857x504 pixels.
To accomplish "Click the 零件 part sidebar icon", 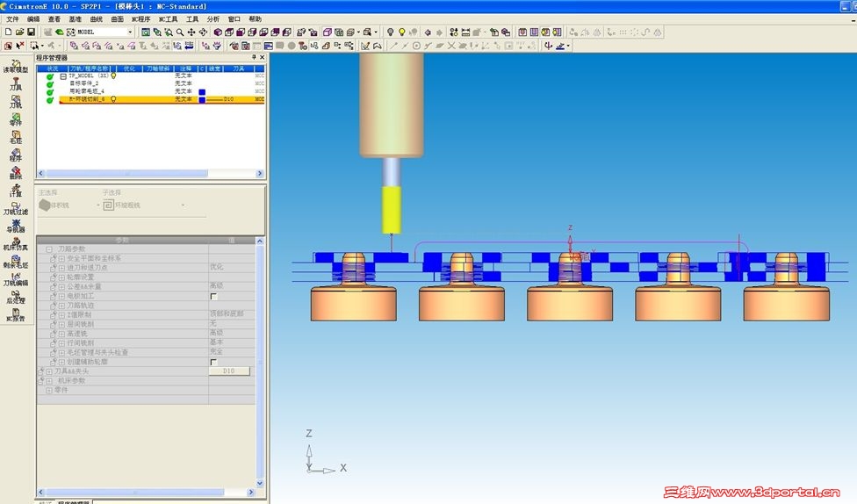I will tap(15, 119).
